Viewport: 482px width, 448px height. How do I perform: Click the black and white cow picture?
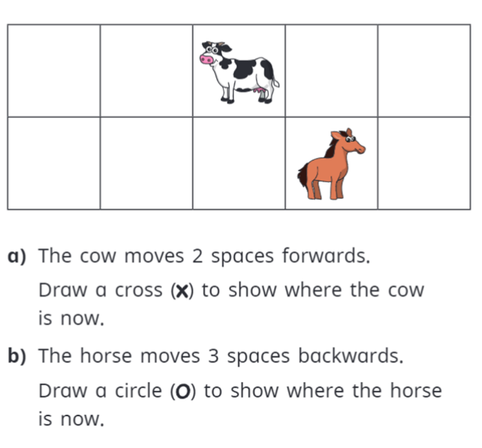pos(239,72)
